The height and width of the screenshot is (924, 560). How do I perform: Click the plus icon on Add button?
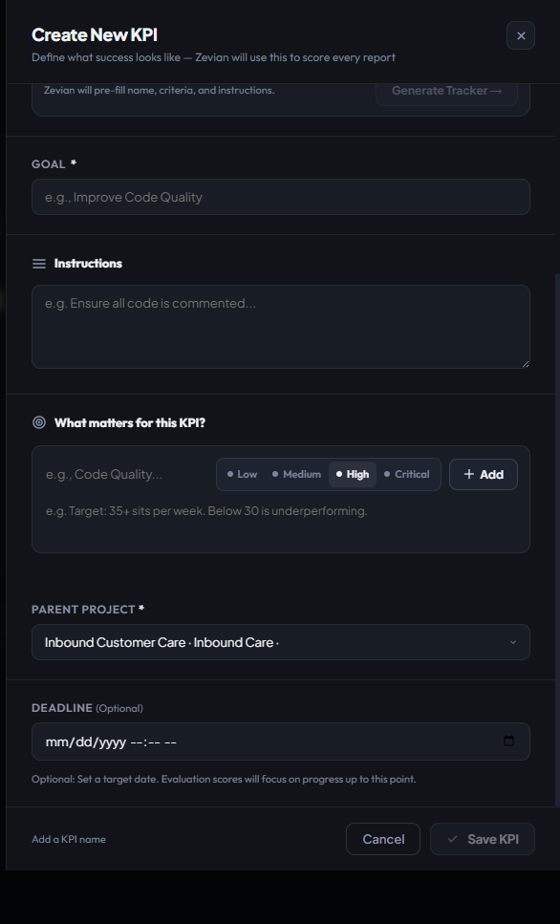(x=468, y=474)
